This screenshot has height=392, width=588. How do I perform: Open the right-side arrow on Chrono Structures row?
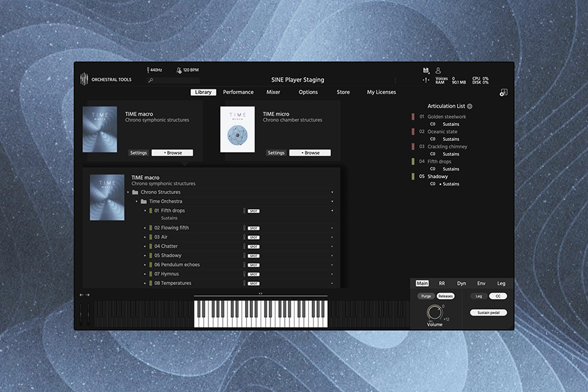(333, 192)
